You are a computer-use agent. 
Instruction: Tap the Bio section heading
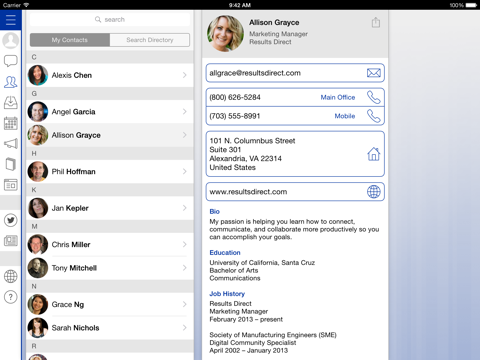click(x=215, y=211)
